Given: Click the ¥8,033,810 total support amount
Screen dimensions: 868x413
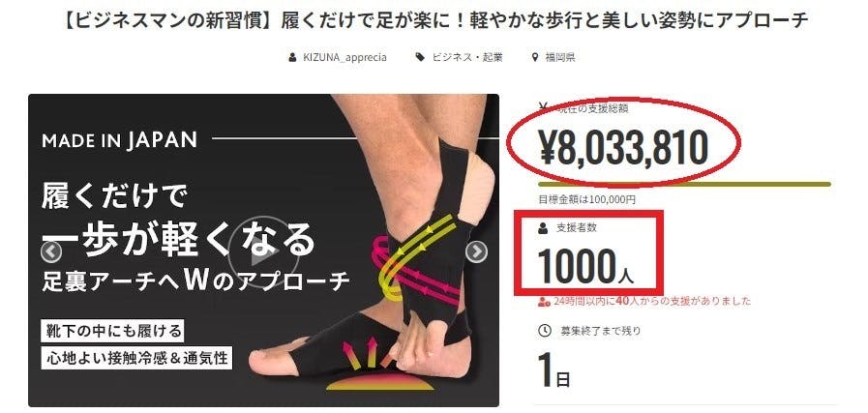Looking at the screenshot, I should [x=623, y=148].
